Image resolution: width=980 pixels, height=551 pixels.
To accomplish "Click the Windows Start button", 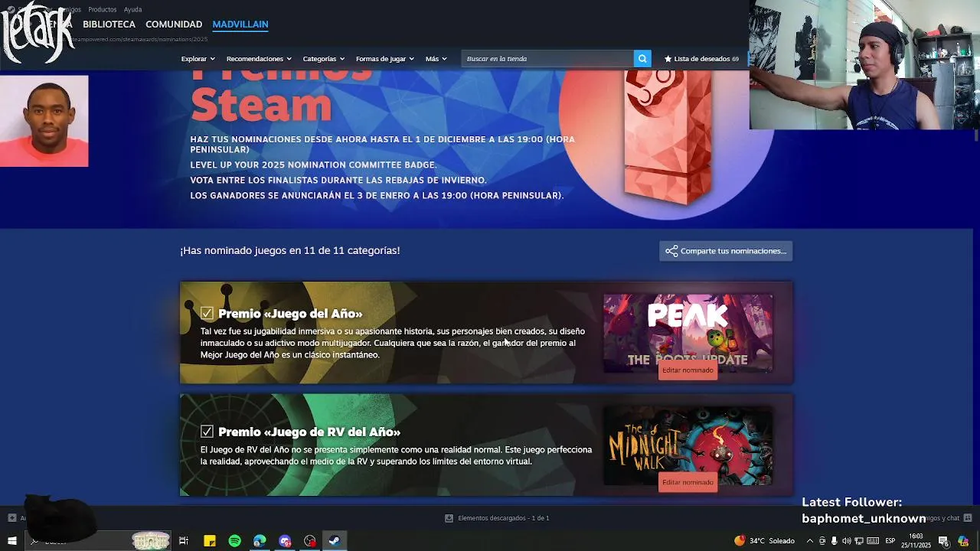I will click(x=12, y=541).
